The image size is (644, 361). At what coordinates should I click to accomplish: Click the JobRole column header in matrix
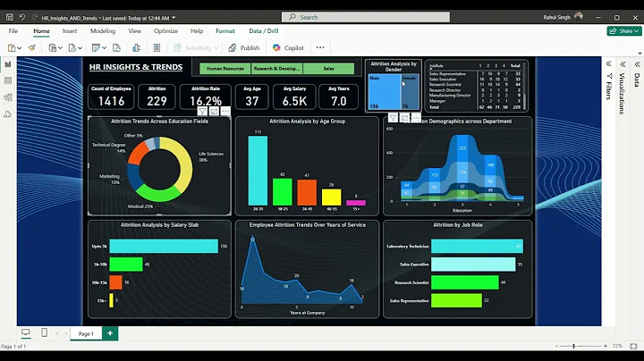tap(436, 65)
